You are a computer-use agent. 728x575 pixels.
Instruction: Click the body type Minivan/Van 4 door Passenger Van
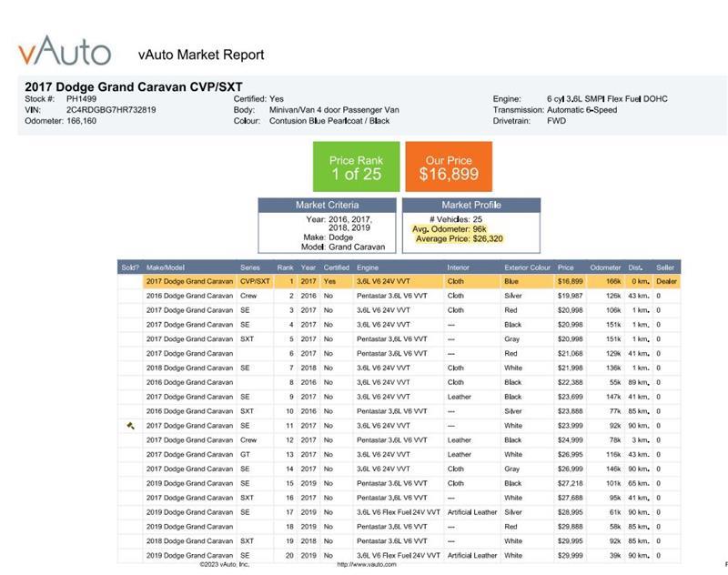334,110
